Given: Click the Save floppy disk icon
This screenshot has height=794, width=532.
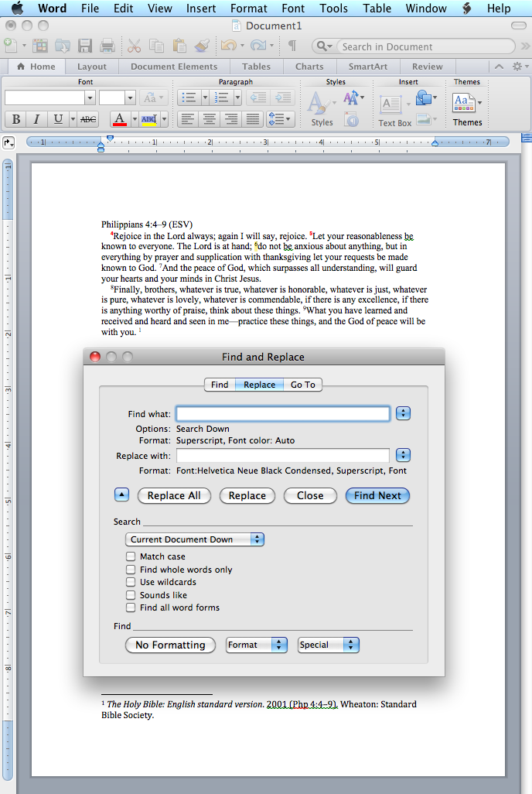Looking at the screenshot, I should 85,46.
